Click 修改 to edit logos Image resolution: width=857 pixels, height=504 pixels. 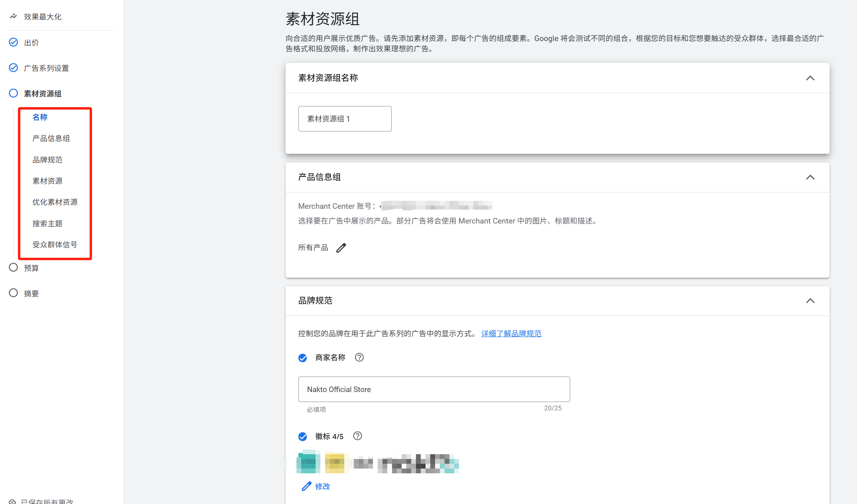pyautogui.click(x=322, y=486)
